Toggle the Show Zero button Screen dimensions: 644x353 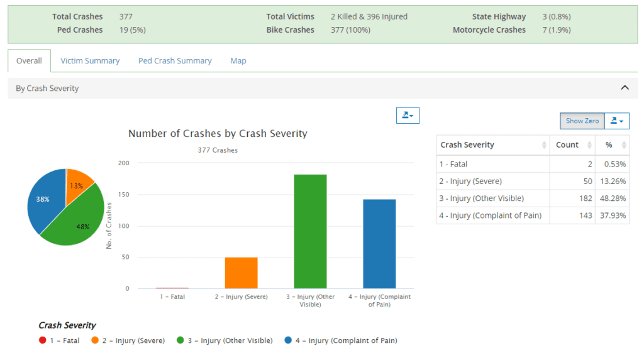(x=582, y=121)
